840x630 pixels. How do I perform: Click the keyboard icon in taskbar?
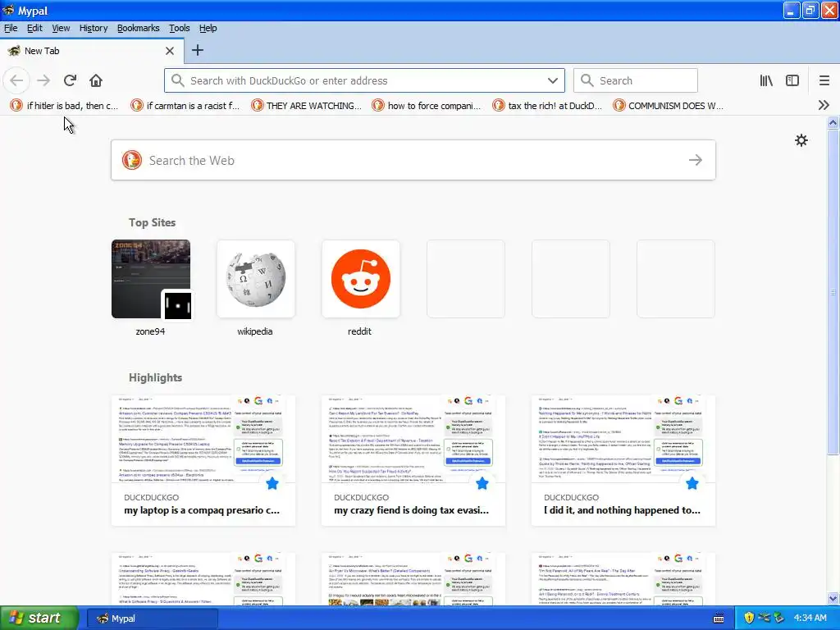point(719,619)
